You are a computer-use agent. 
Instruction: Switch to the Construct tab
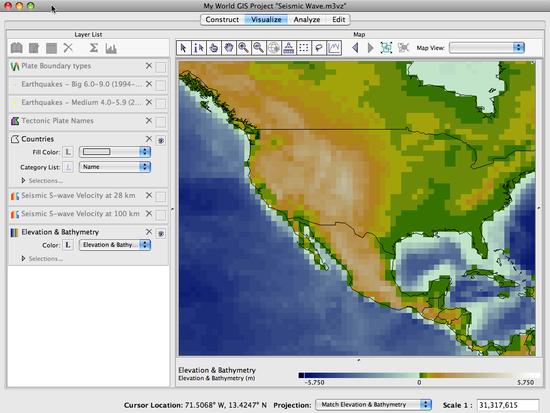pyautogui.click(x=222, y=20)
